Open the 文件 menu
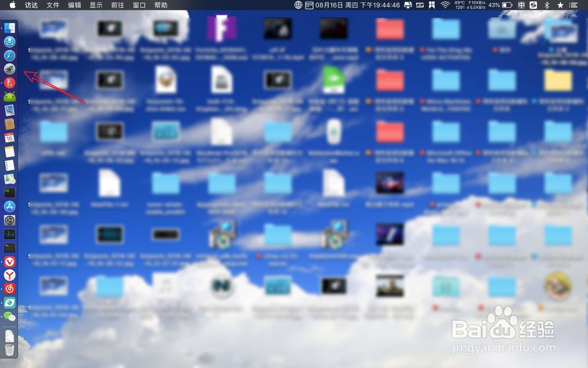This screenshot has width=588, height=368. click(53, 5)
